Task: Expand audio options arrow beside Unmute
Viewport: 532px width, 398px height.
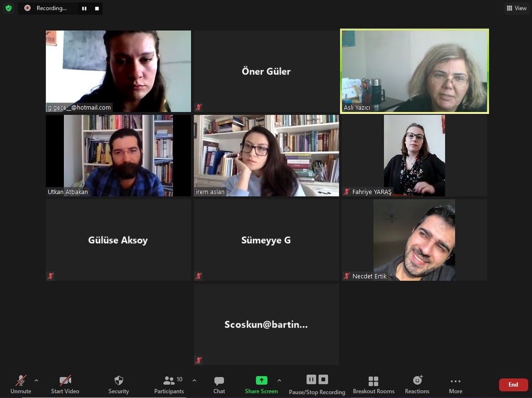Action: point(36,381)
